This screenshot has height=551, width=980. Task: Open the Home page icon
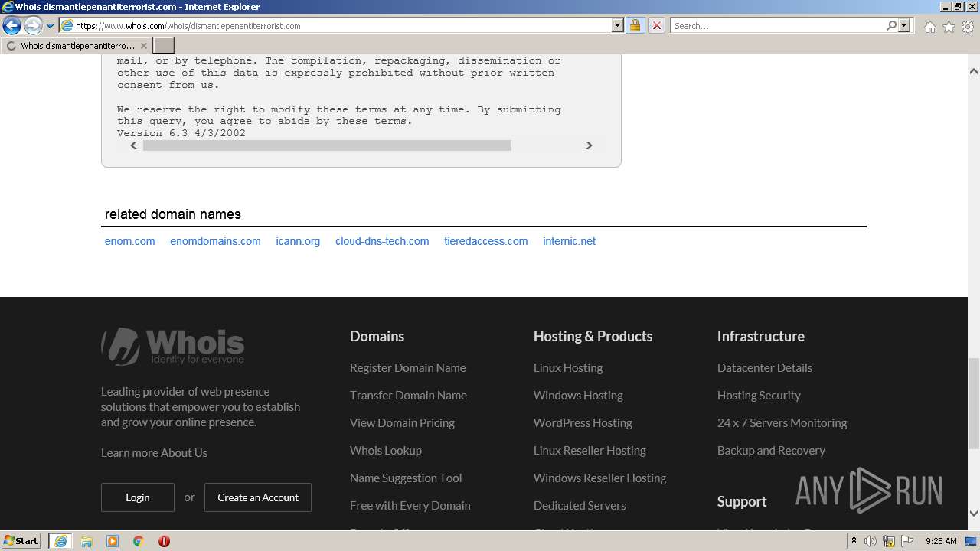(x=929, y=27)
